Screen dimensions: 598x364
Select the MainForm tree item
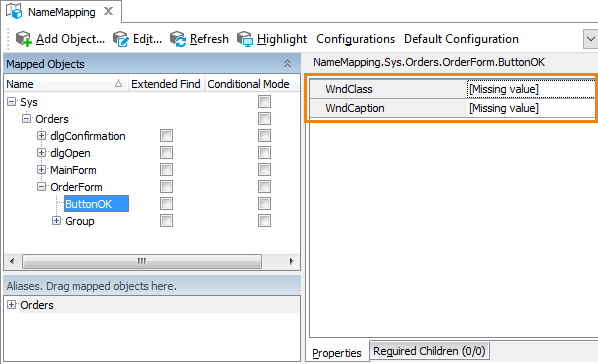(73, 170)
